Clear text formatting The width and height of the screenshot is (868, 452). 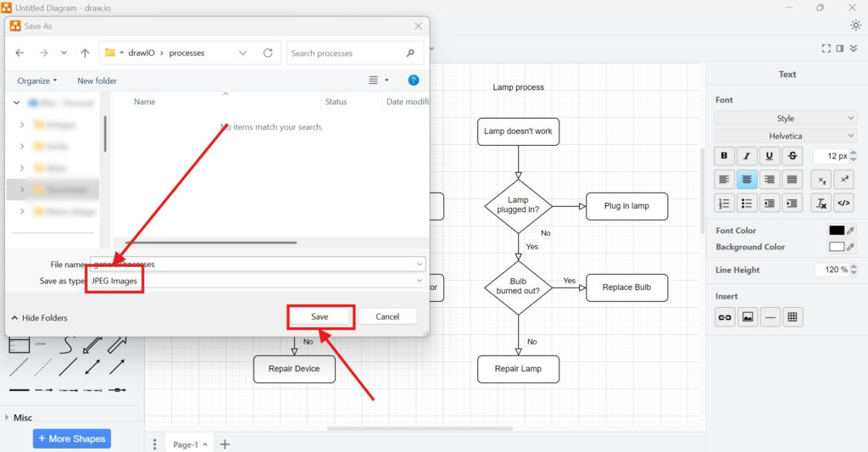point(821,203)
